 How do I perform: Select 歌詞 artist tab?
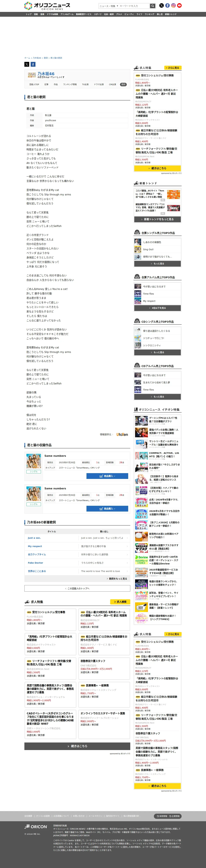coord(123,85)
